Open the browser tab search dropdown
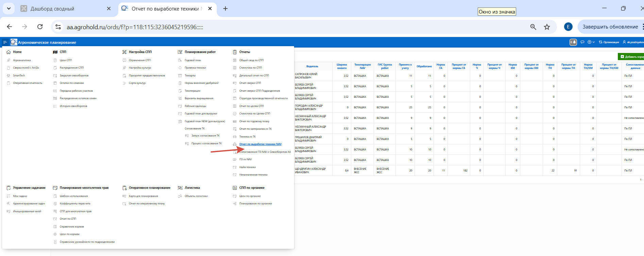This screenshot has width=644, height=256. (x=9, y=8)
